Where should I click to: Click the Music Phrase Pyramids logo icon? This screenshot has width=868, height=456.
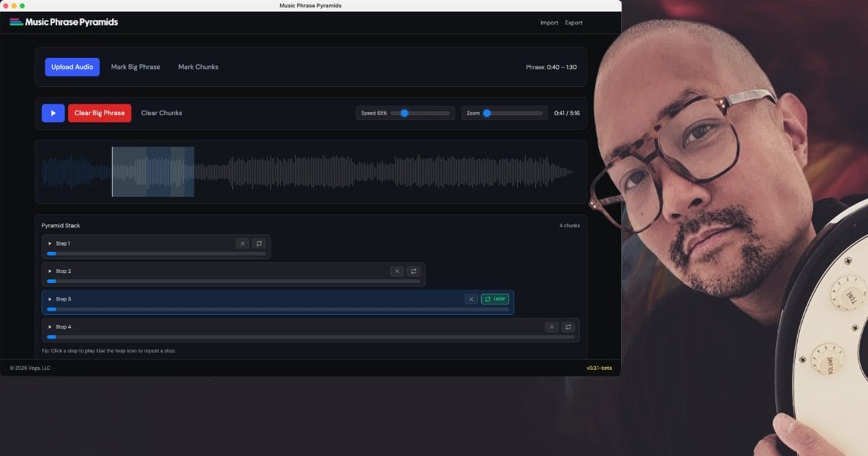(x=16, y=22)
